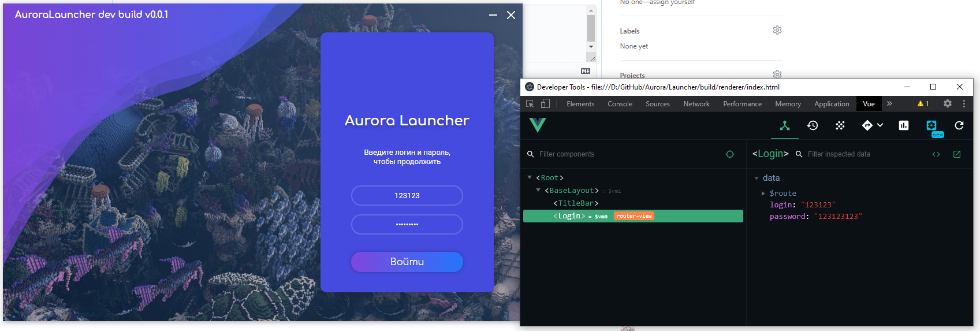Click the Vue devtools refresh icon
980x331 pixels.
tap(959, 125)
